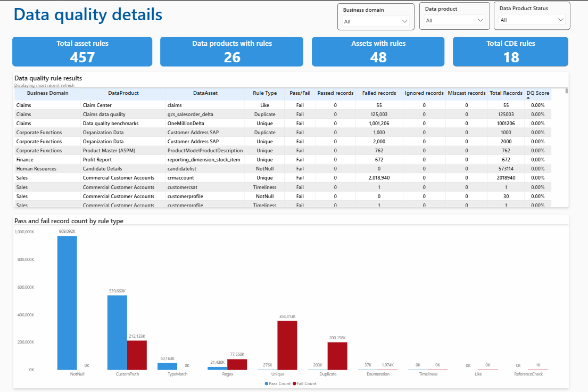Click the DQ Score sort arrow icon
Viewport: 588px width, 392px height.
528,98
